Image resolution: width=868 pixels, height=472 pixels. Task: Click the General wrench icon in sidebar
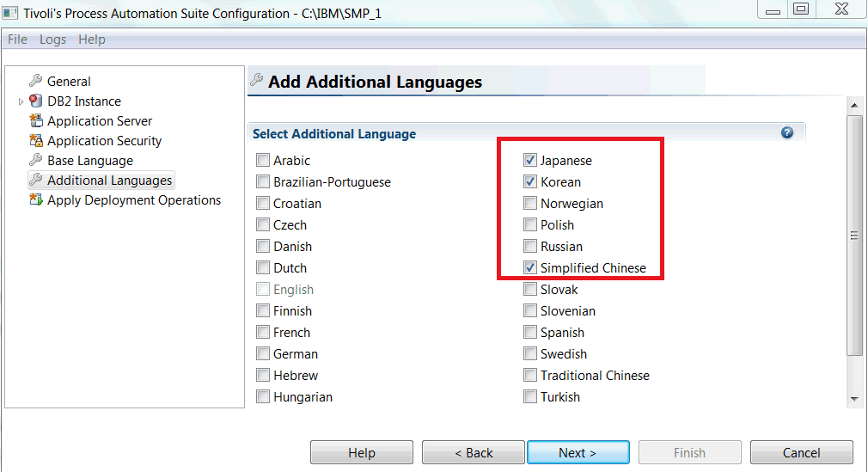tap(35, 81)
